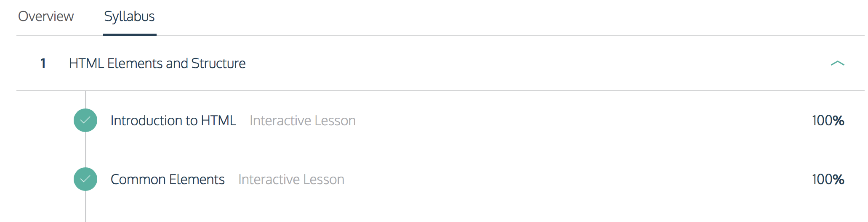Click the 100% progress for Common Elements
The height and width of the screenshot is (222, 868).
coord(828,180)
